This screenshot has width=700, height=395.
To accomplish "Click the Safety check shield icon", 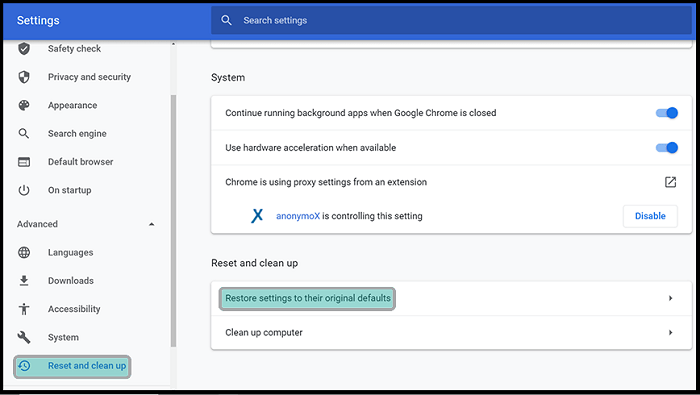I will 24,49.
